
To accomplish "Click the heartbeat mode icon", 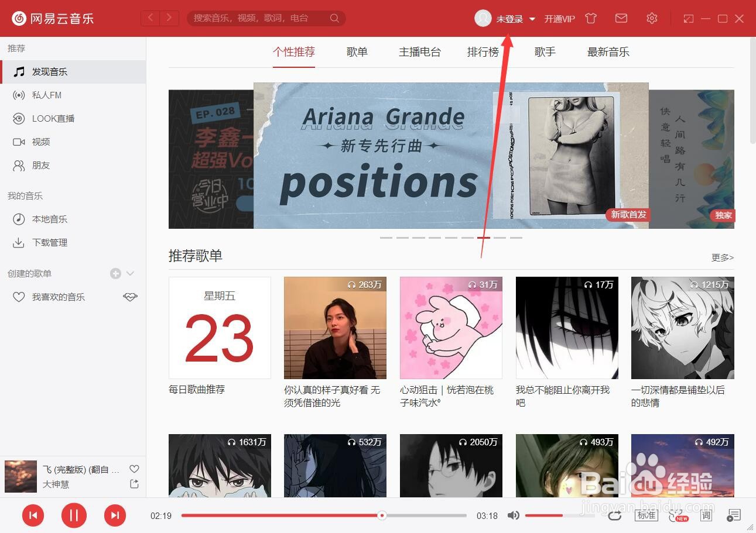I will [130, 297].
